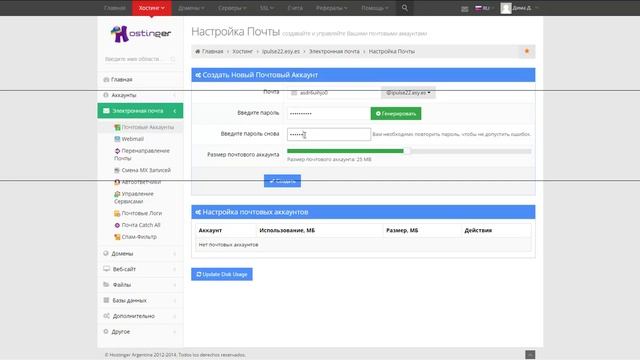Click the Управление Сервисами icon

point(117,194)
